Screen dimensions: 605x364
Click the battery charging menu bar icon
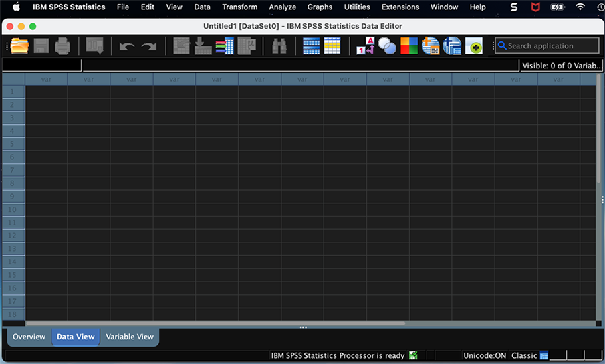(558, 7)
